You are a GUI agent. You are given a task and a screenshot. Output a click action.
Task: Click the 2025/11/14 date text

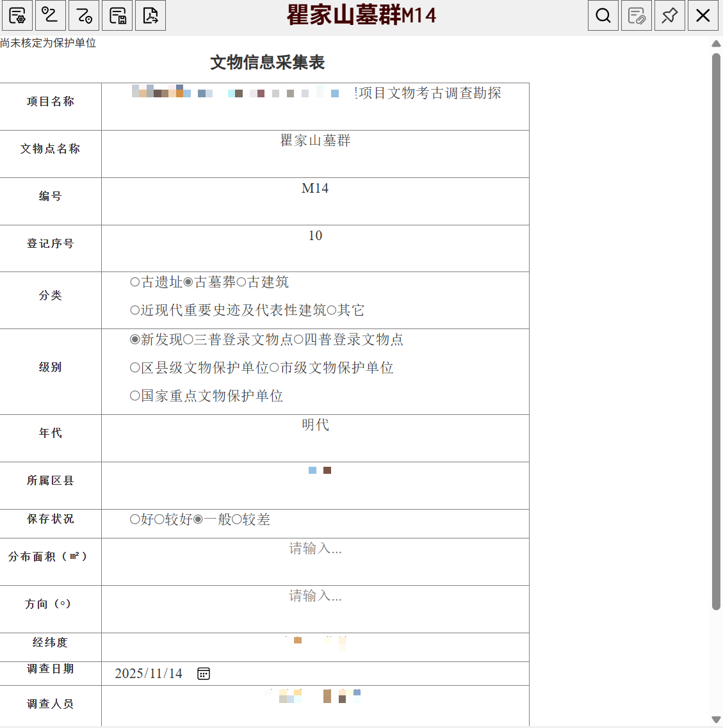pyautogui.click(x=149, y=673)
